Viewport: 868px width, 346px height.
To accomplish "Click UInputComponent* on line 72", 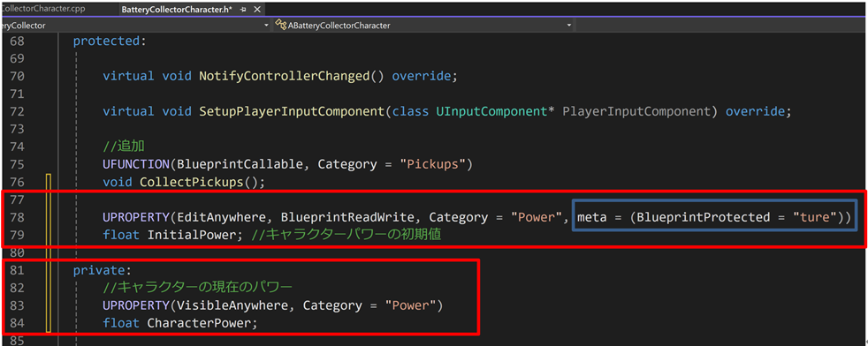I will click(496, 111).
